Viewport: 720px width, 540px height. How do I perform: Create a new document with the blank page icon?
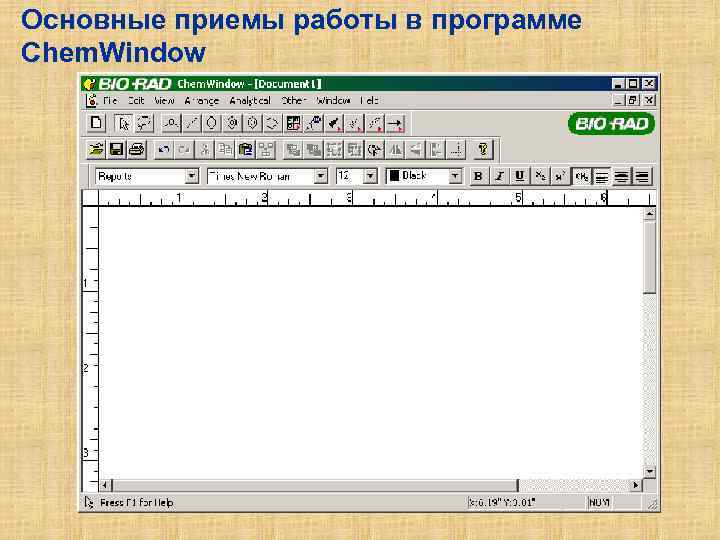[96, 123]
